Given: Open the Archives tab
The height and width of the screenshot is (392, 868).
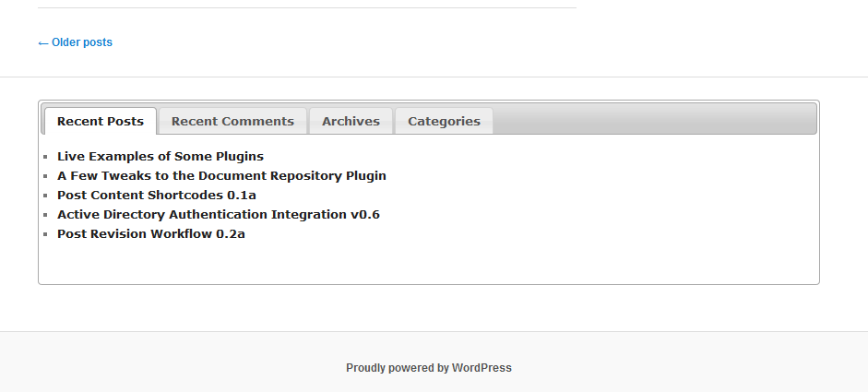Looking at the screenshot, I should (351, 121).
